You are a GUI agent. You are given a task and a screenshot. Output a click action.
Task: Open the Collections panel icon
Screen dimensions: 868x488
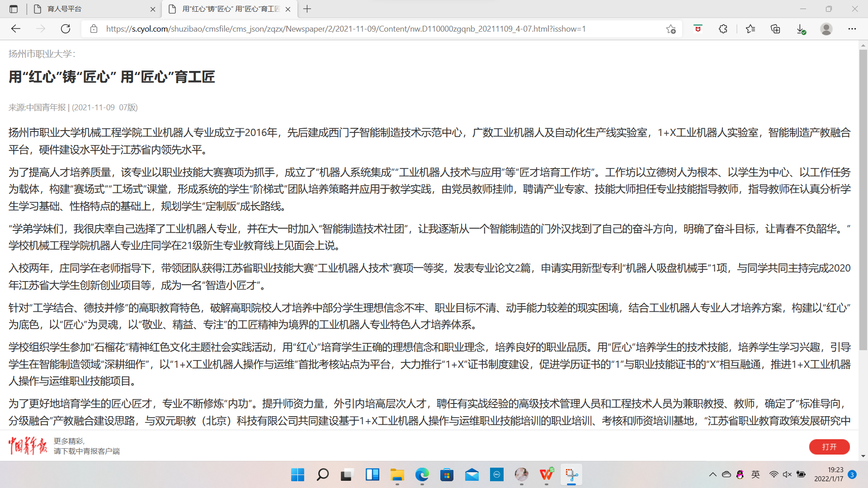(776, 29)
